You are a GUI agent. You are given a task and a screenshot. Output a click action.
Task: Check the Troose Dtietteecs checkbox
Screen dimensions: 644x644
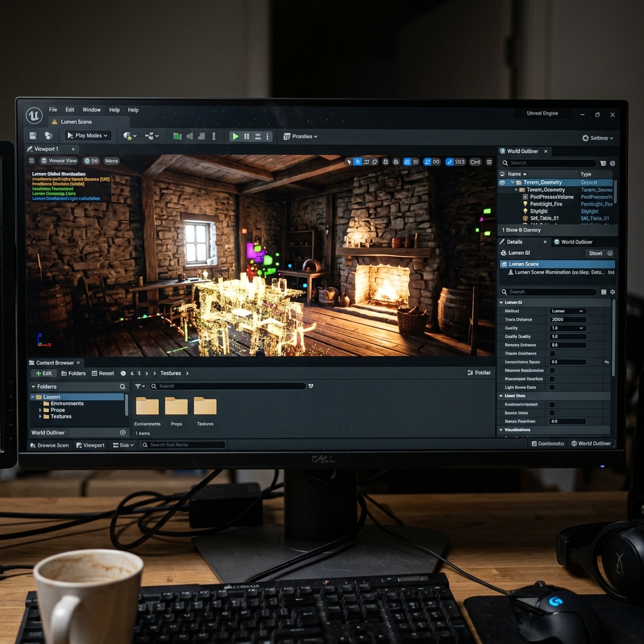pyautogui.click(x=552, y=353)
